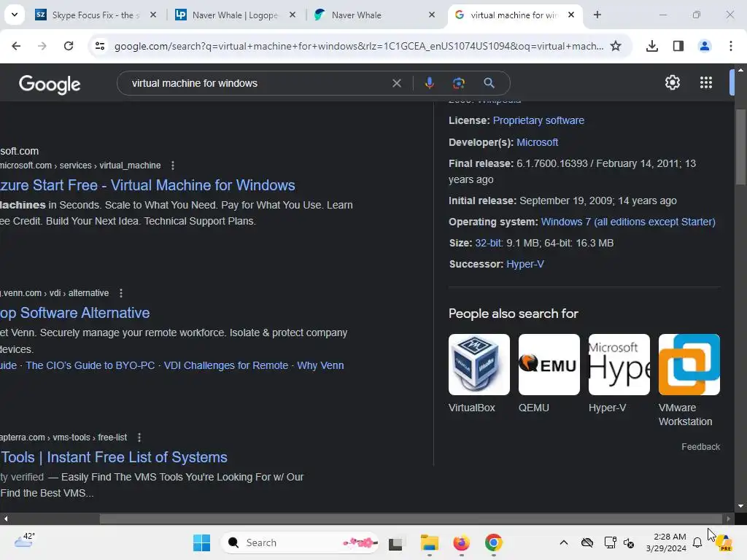Follow the 32-bit link
Image resolution: width=747 pixels, height=560 pixels.
click(488, 243)
